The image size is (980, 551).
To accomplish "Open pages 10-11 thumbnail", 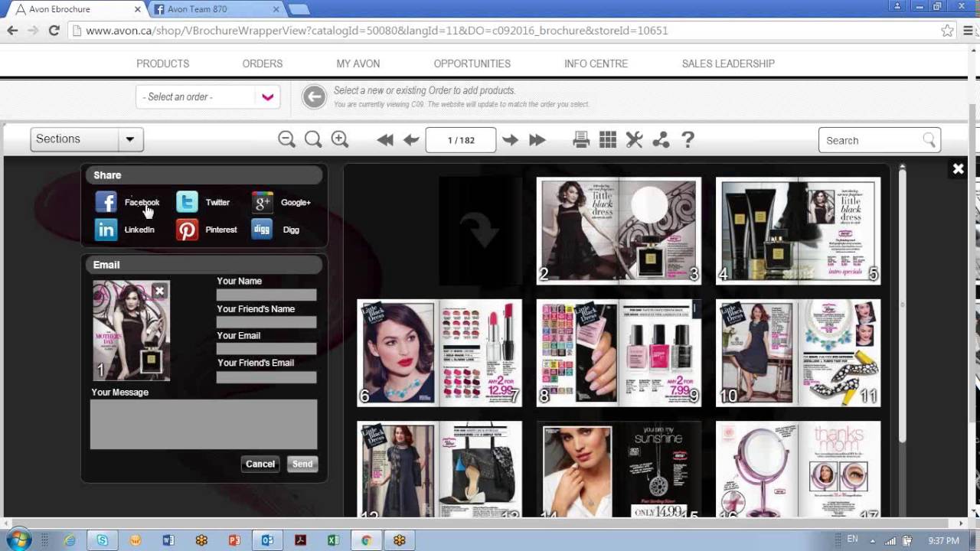I will coord(798,353).
